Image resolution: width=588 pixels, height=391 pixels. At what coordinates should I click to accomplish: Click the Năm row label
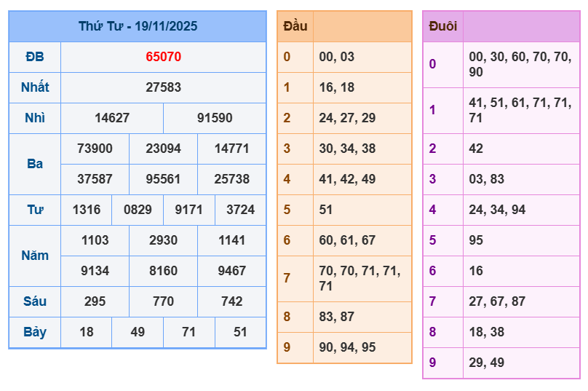(35, 256)
